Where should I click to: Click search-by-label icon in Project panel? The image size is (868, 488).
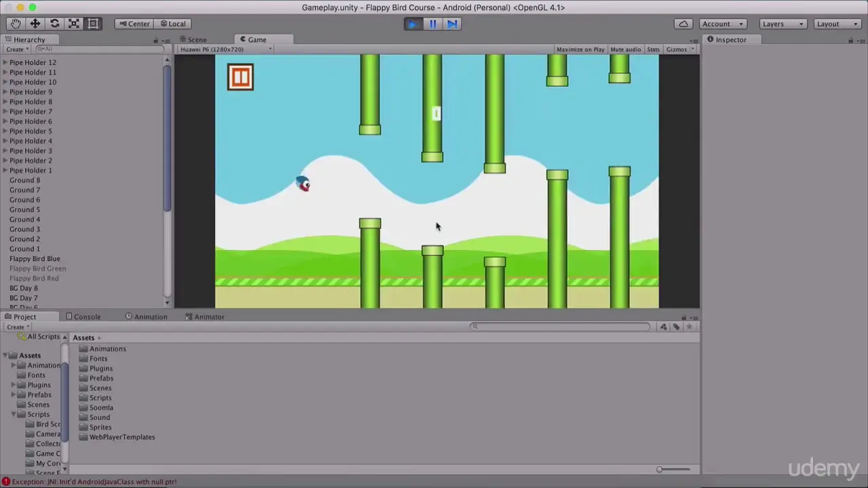pyautogui.click(x=676, y=327)
